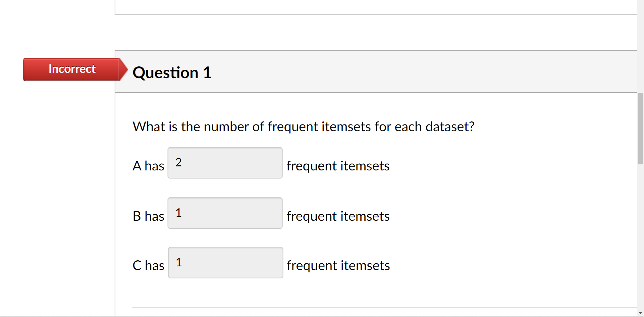The height and width of the screenshot is (317, 644).
Task: Click the answer field for dataset A
Action: (x=225, y=163)
